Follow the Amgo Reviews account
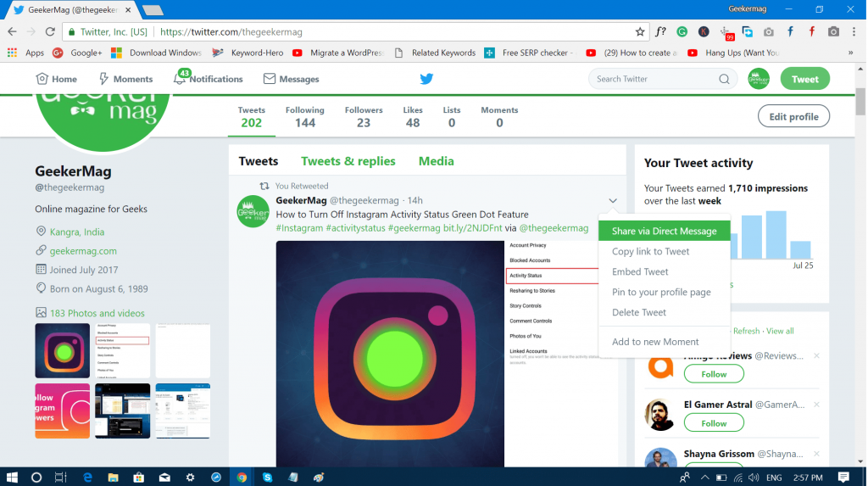 tap(714, 374)
